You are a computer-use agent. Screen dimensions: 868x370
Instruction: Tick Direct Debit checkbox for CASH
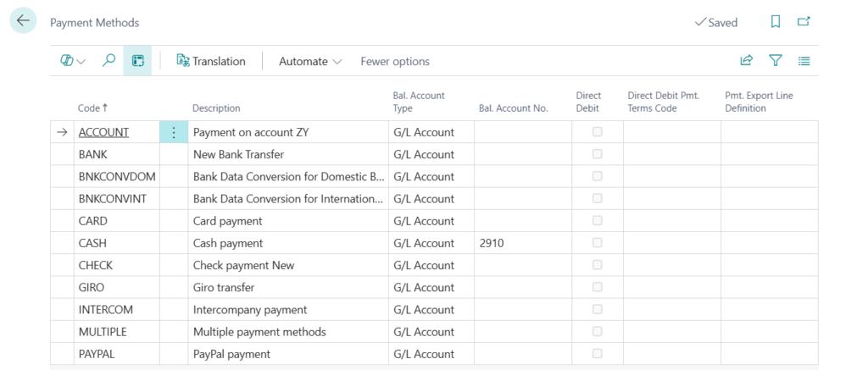pos(597,243)
